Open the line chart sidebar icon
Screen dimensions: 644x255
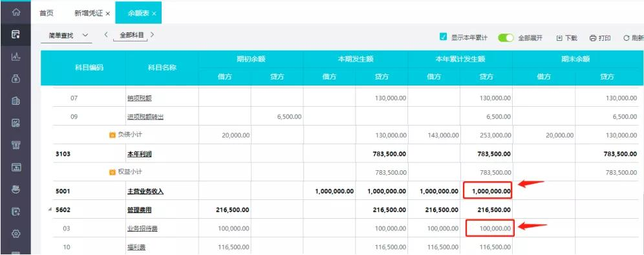[16, 57]
